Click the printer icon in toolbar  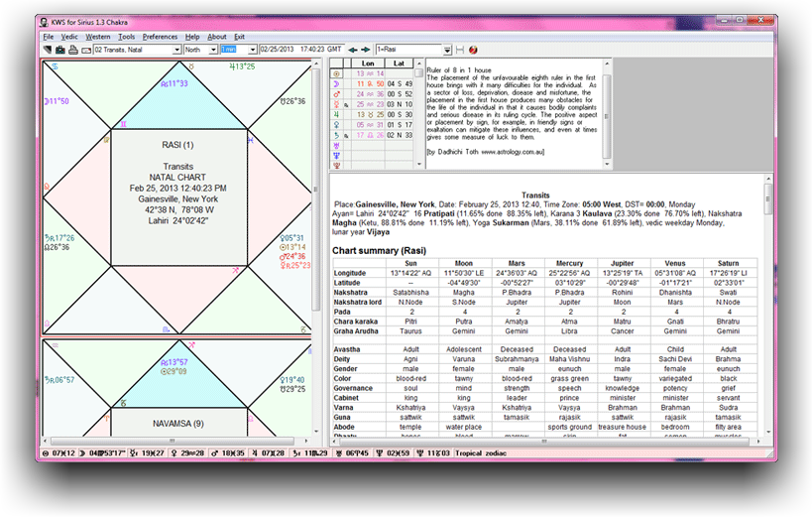(72, 49)
